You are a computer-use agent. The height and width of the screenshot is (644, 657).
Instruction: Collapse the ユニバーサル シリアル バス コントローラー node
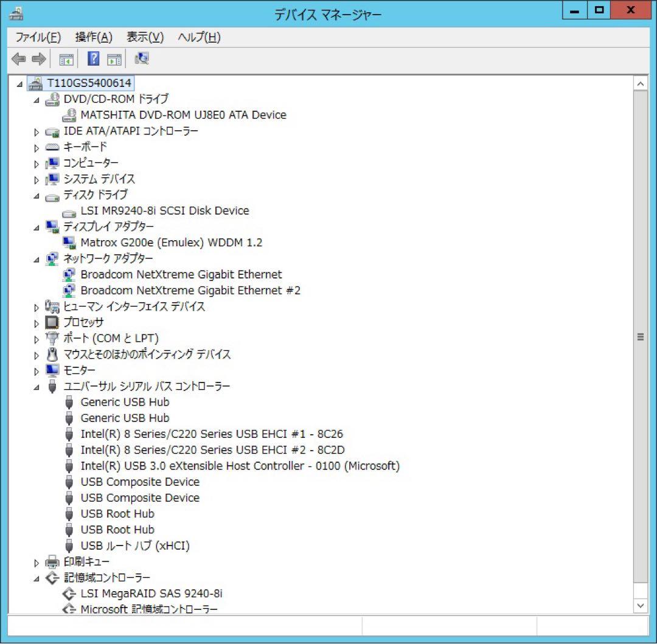(x=36, y=386)
